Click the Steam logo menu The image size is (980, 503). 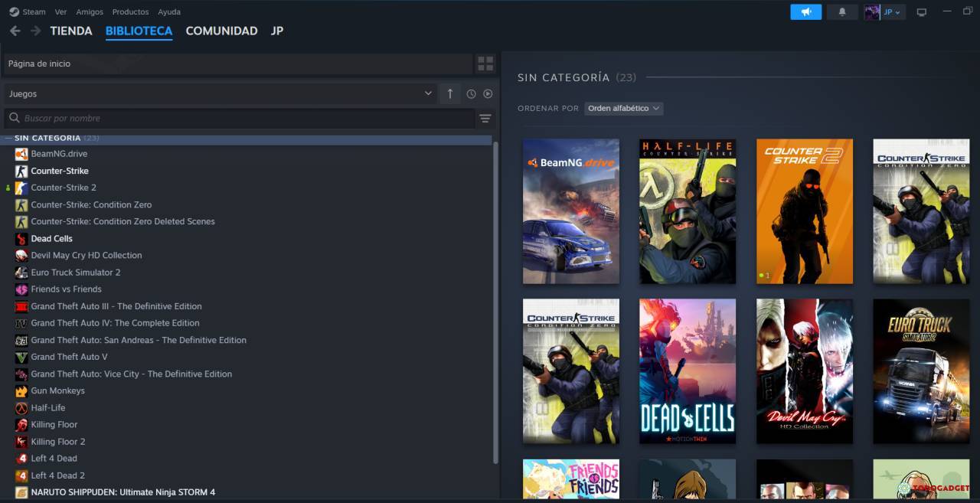(28, 11)
